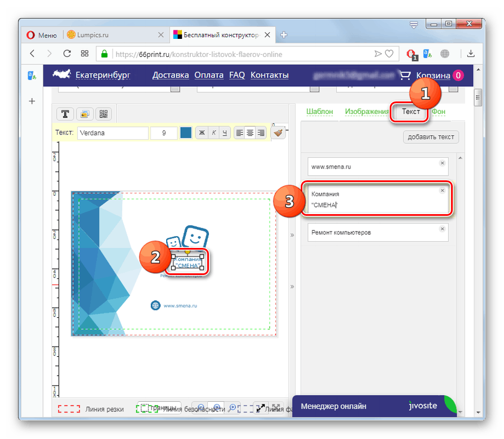This screenshot has height=439, width=504.
Task: Align text to the right
Action: [x=261, y=132]
